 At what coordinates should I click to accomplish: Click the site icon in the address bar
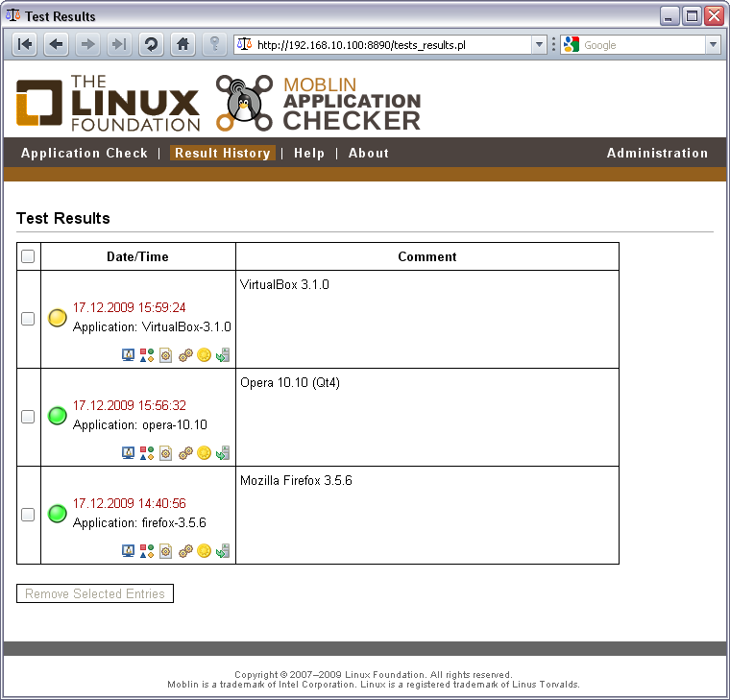[x=244, y=44]
